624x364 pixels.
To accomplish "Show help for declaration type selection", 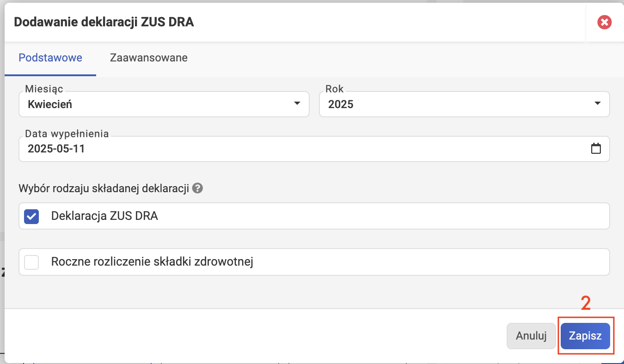I will coord(198,188).
